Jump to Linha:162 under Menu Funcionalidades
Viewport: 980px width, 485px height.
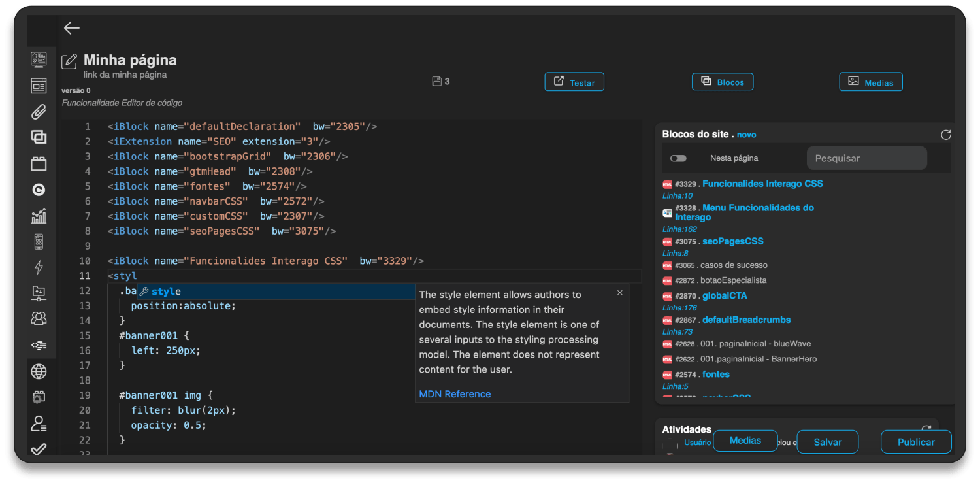click(x=679, y=229)
